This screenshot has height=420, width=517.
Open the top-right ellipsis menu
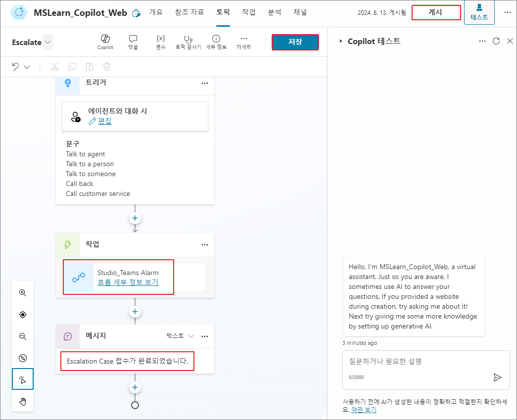(x=508, y=12)
